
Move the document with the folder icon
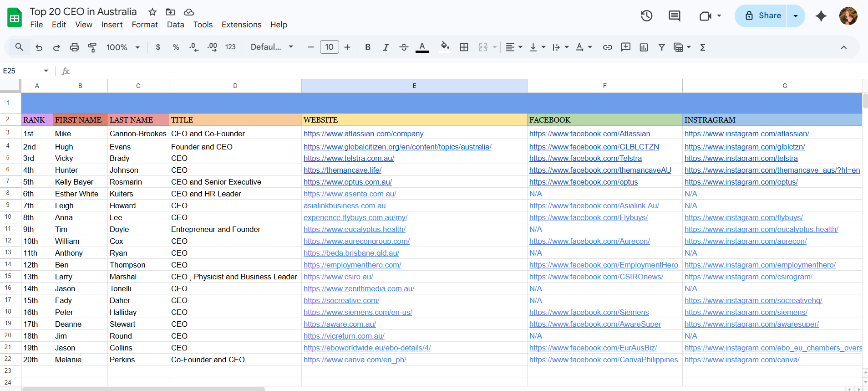pos(170,12)
